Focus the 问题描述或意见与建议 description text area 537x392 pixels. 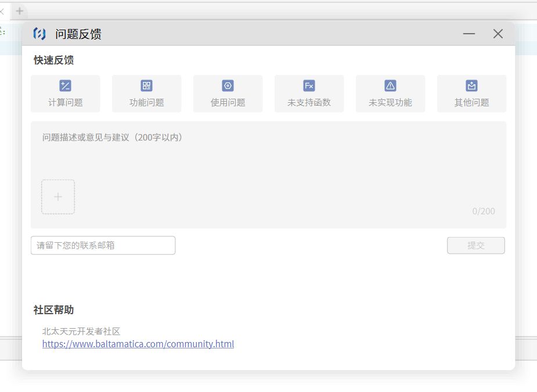(267, 157)
